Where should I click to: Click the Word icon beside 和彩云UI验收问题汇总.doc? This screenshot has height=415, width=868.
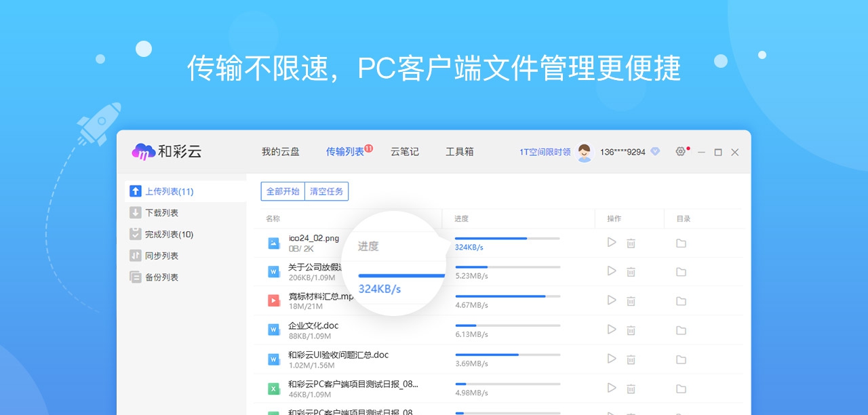(274, 359)
